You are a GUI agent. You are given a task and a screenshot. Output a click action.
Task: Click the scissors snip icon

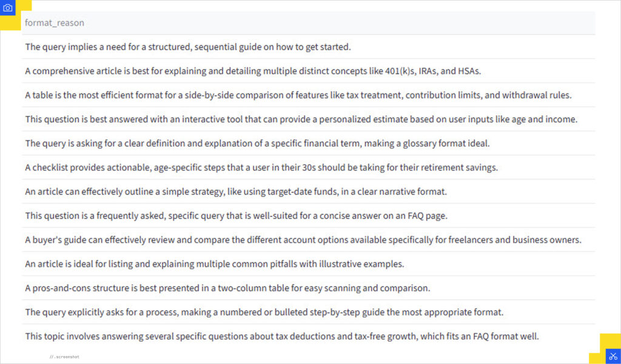click(x=613, y=356)
